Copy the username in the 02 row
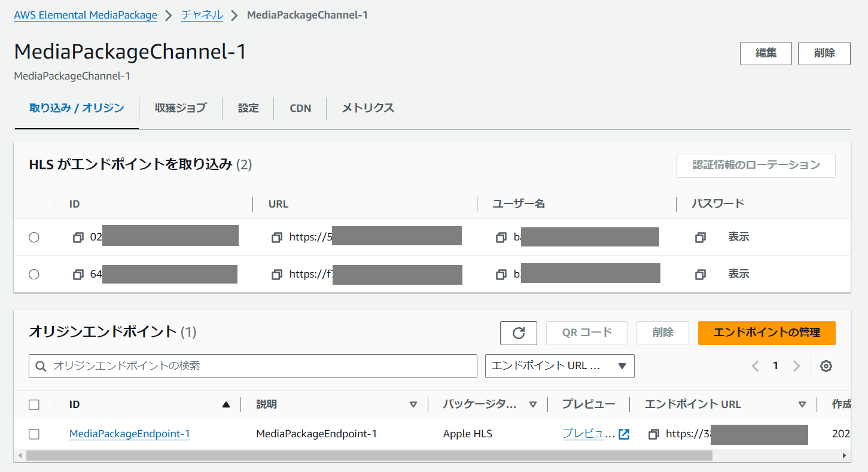This screenshot has height=472, width=868. click(501, 237)
